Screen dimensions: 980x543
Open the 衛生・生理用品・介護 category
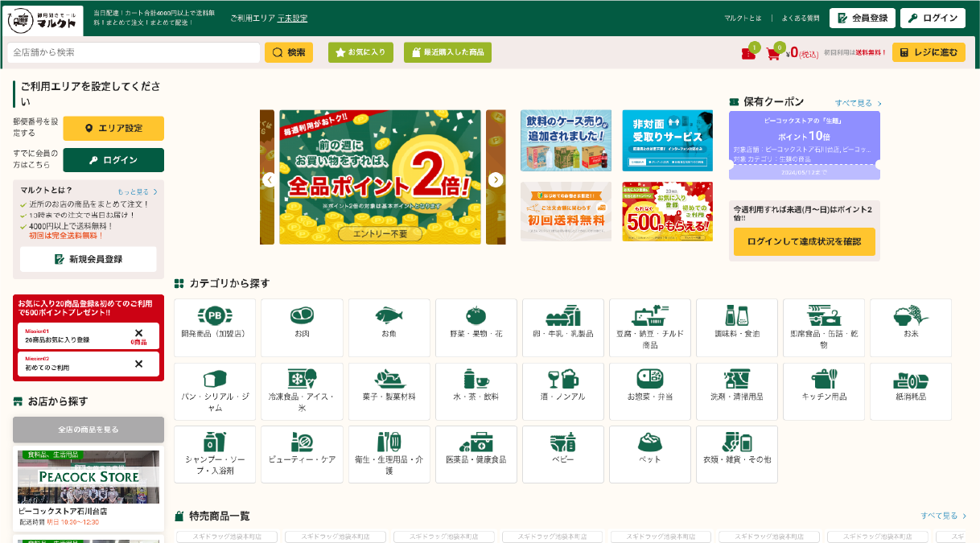point(389,455)
